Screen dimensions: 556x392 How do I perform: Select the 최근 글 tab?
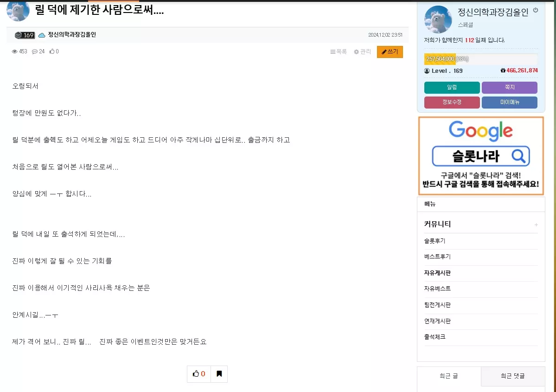(x=449, y=376)
